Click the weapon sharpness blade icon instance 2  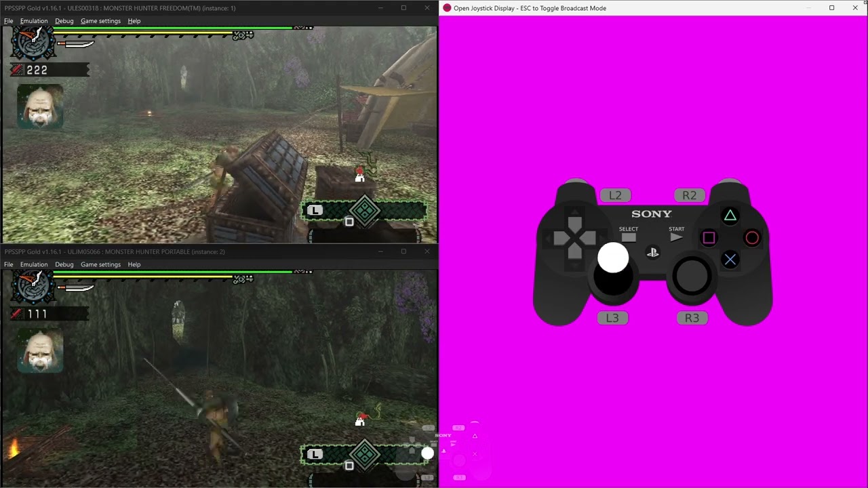(x=75, y=288)
